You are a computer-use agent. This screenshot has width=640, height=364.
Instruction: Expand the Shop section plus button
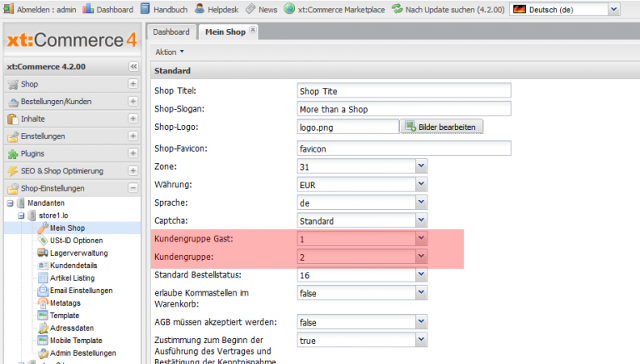(132, 84)
